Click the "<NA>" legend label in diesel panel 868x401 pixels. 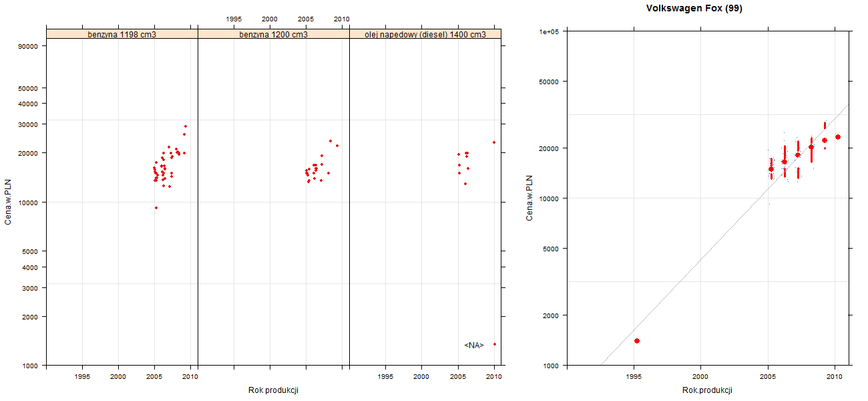coord(473,345)
